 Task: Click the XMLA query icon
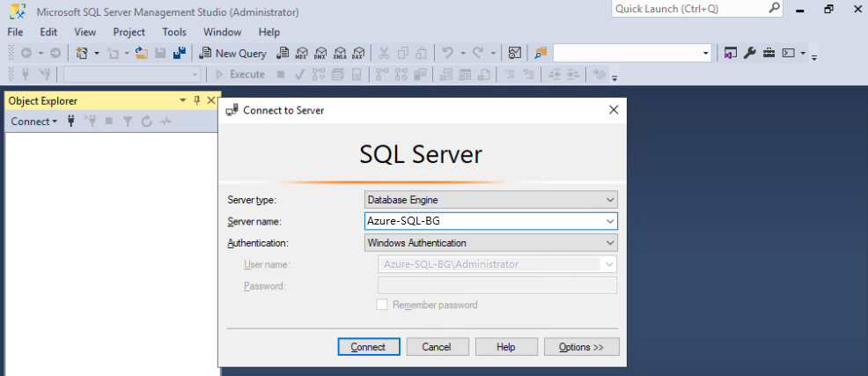(x=340, y=53)
